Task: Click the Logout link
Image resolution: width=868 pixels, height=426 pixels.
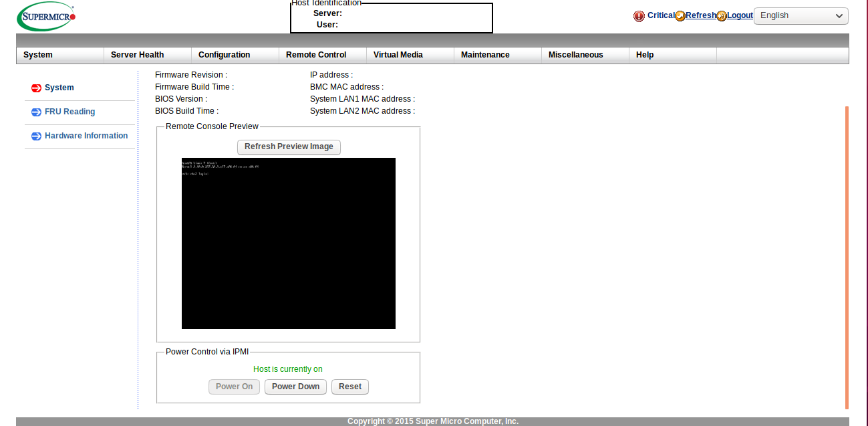Action: pyautogui.click(x=740, y=15)
